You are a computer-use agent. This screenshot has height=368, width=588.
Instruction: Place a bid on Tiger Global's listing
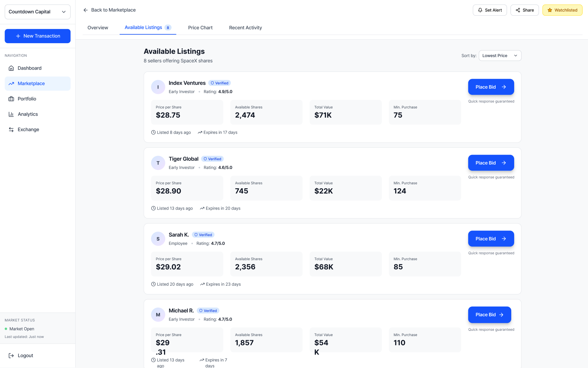coord(491,163)
